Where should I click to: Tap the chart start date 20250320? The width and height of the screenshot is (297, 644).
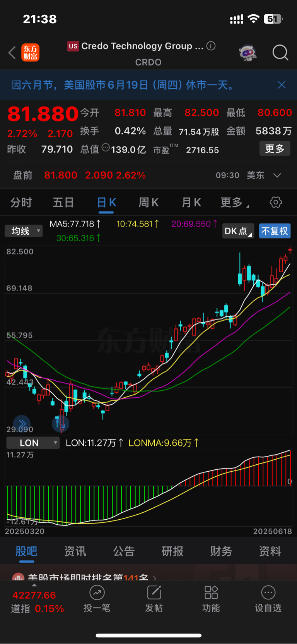click(25, 531)
